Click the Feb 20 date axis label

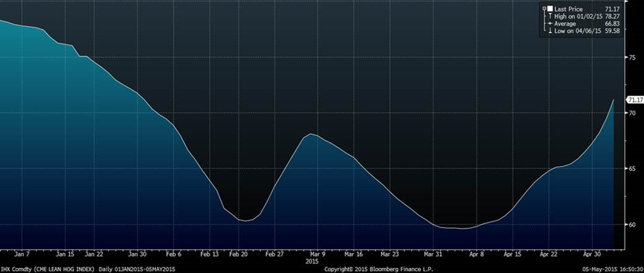238,253
